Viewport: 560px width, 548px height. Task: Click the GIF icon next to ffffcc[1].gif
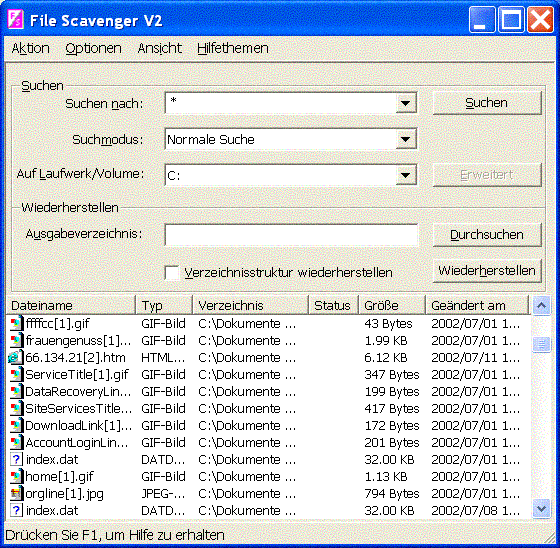(x=16, y=324)
